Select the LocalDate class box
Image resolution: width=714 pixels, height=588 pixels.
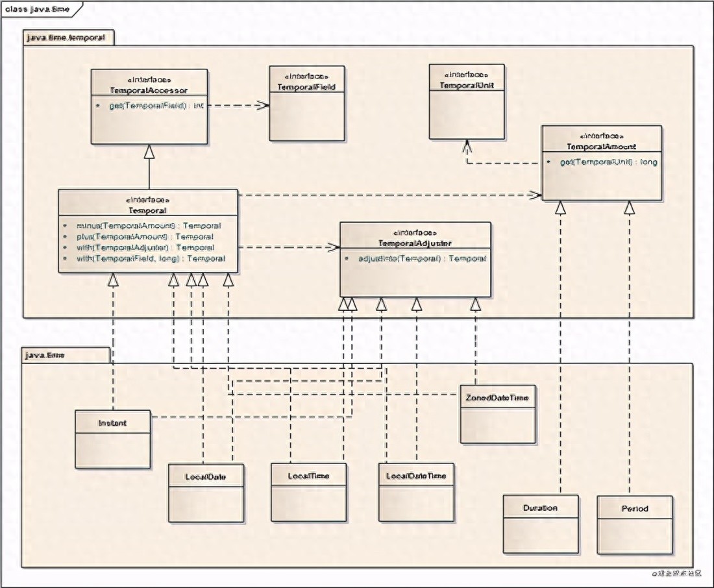point(206,493)
